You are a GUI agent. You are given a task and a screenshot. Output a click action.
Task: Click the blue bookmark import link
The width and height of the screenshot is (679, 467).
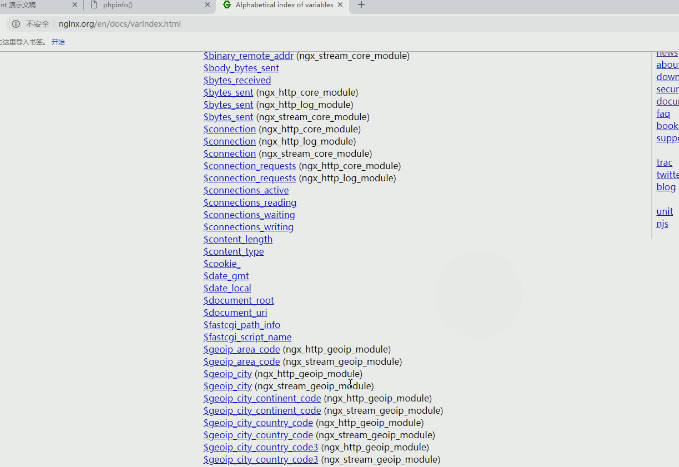pyautogui.click(x=58, y=42)
